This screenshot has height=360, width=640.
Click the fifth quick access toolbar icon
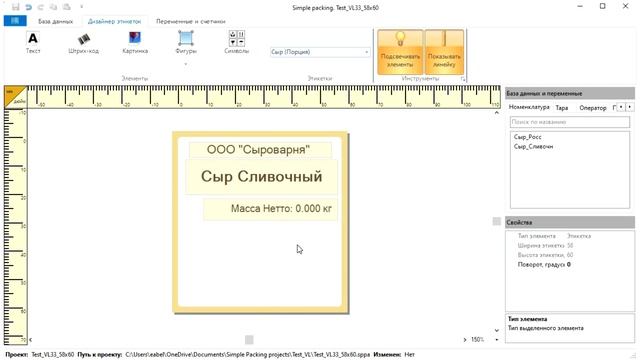tap(67, 7)
